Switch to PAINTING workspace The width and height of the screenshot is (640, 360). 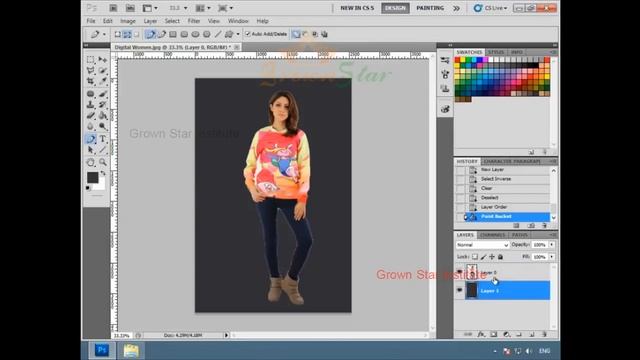tap(430, 8)
